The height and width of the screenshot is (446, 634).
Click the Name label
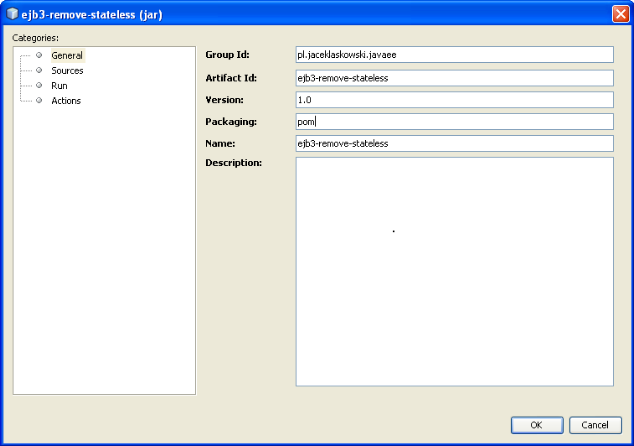coord(220,144)
